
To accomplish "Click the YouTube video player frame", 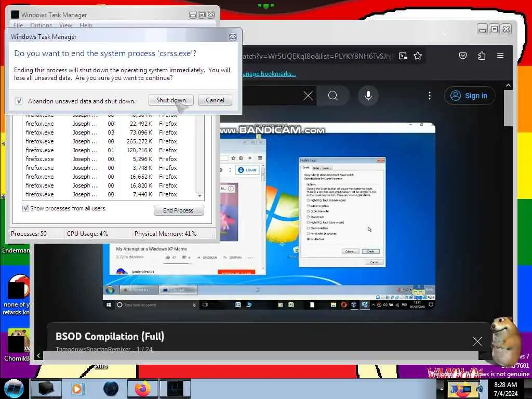I will point(269,216).
